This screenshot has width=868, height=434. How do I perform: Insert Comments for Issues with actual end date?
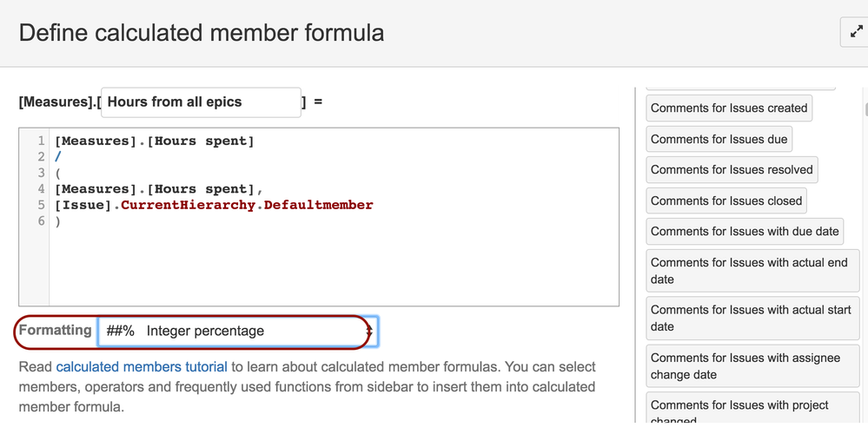click(x=752, y=271)
